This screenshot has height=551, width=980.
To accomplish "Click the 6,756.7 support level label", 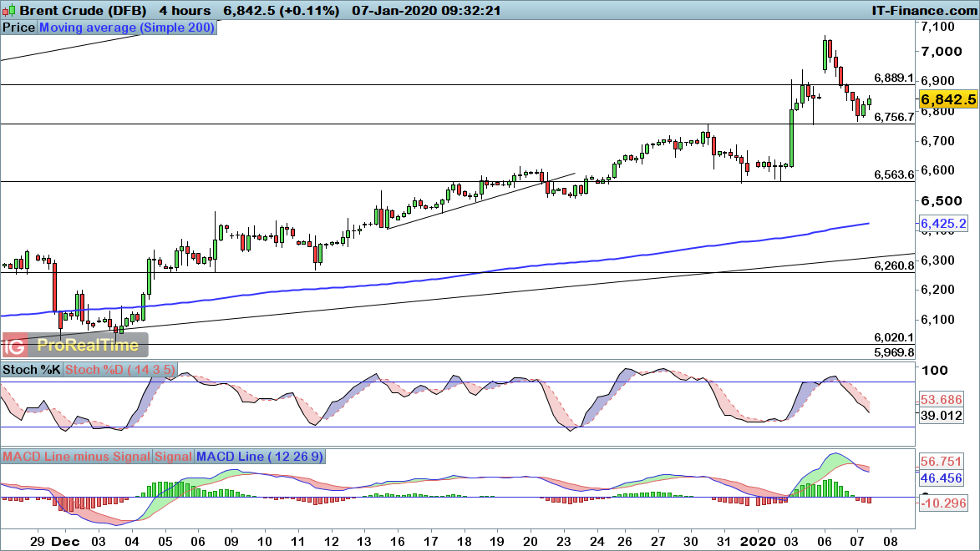I will (894, 117).
